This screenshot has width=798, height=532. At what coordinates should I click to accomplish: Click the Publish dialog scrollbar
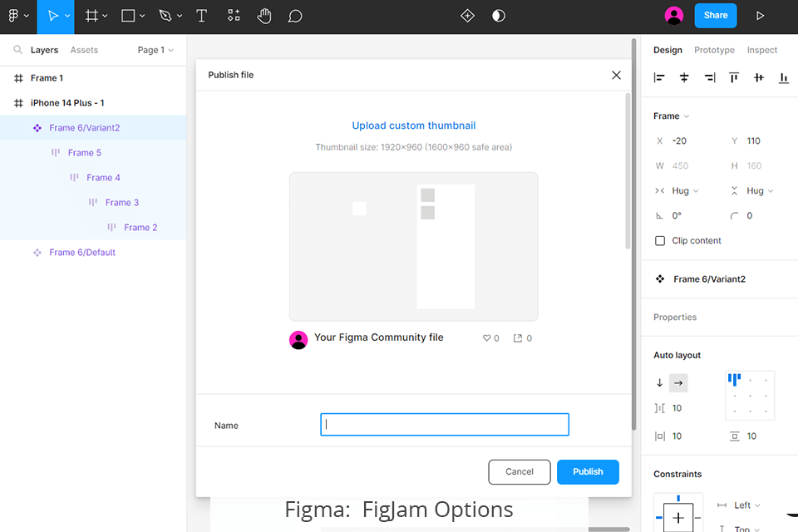(628, 170)
